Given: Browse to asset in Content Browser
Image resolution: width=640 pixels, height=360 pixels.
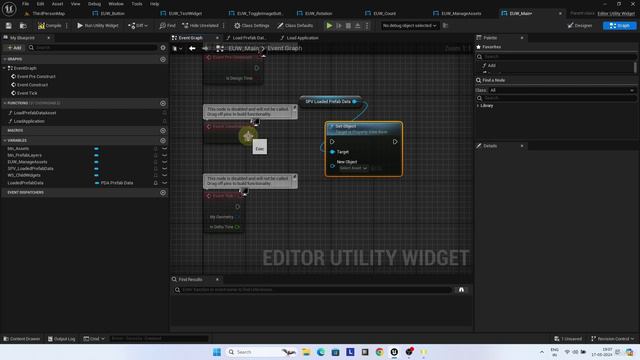Looking at the screenshot, I should click(x=23, y=26).
